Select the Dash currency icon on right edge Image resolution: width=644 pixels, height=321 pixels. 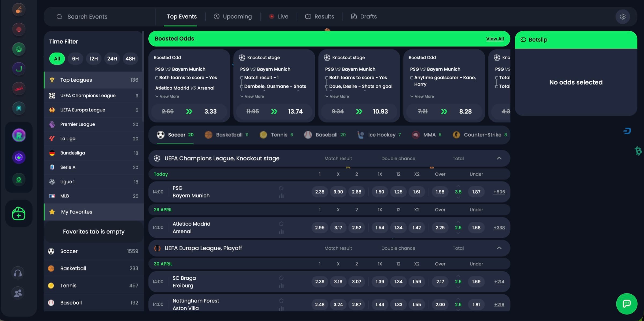coord(627,131)
